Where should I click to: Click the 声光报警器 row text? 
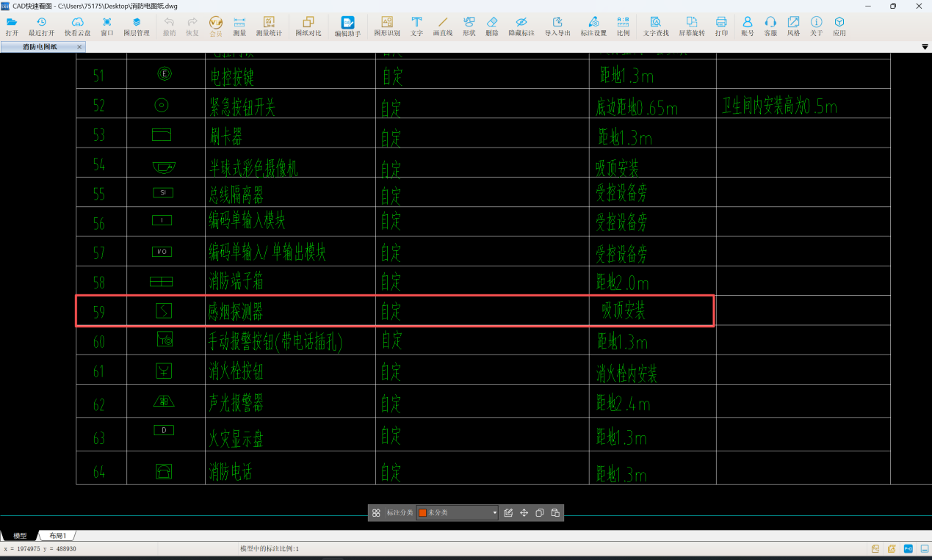click(236, 403)
